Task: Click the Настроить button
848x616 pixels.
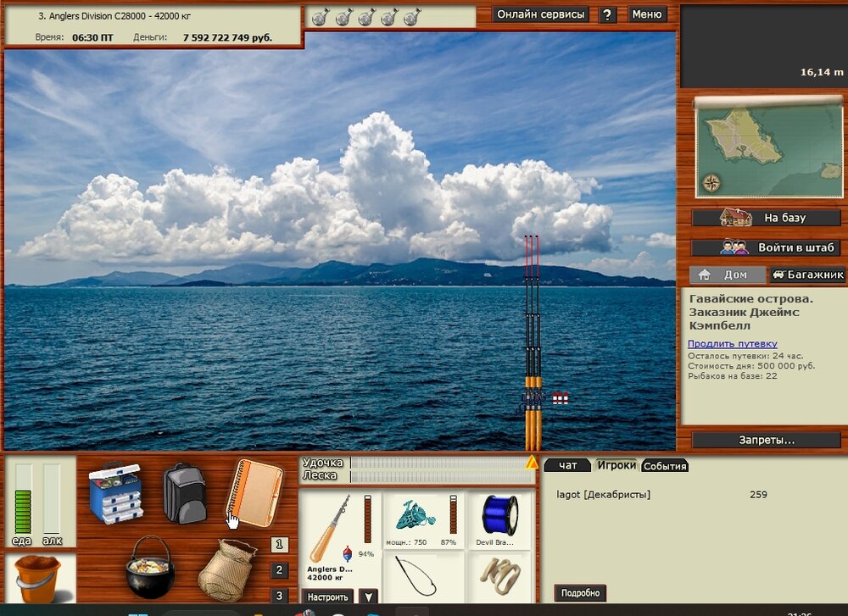Action: 327,597
